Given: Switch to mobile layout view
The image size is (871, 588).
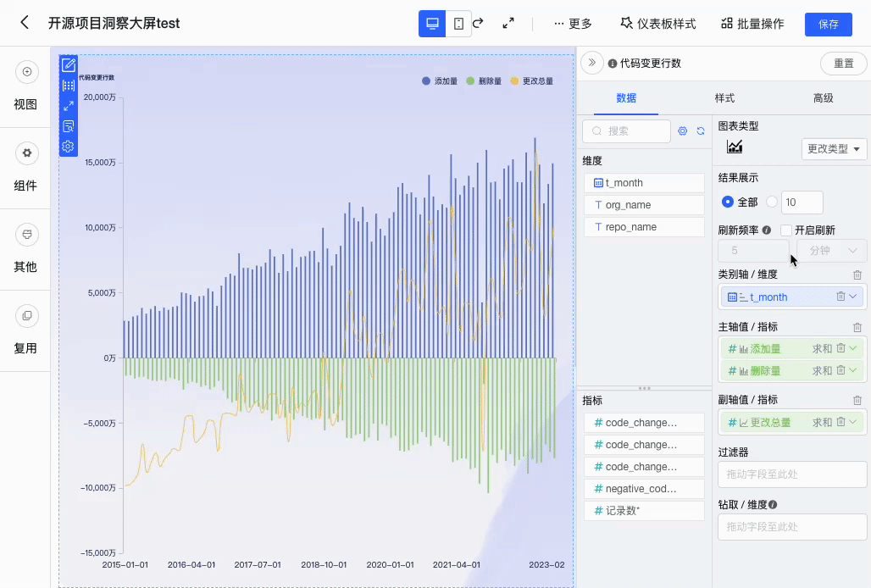Looking at the screenshot, I should click(459, 24).
